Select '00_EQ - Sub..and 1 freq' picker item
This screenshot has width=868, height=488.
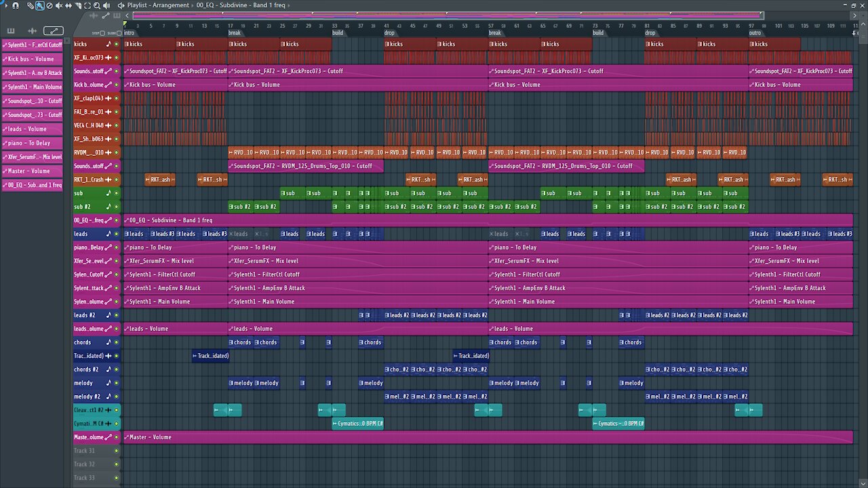pos(33,184)
